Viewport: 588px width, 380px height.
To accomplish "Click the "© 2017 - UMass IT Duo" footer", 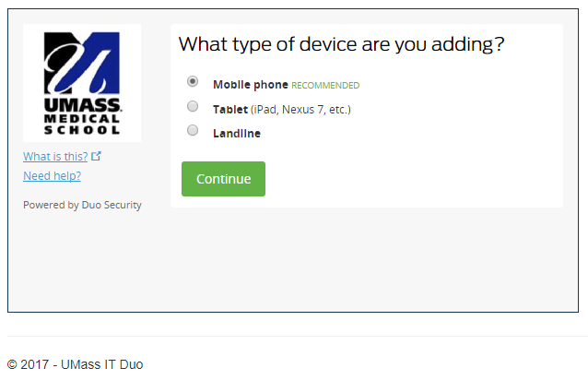I will point(76,364).
